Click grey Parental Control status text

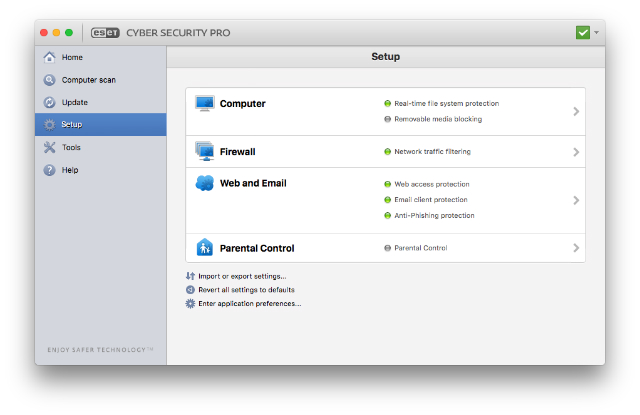coord(421,248)
